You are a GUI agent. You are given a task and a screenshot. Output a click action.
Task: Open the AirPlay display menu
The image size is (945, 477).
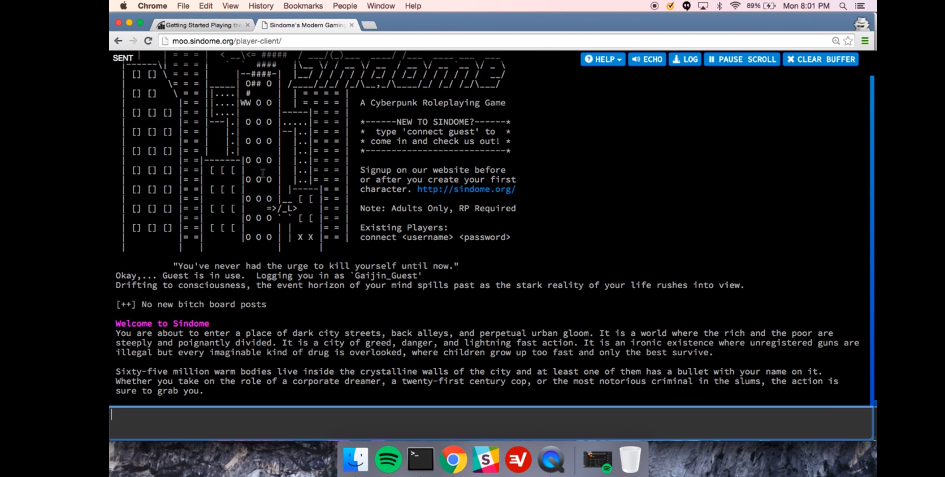pos(703,6)
